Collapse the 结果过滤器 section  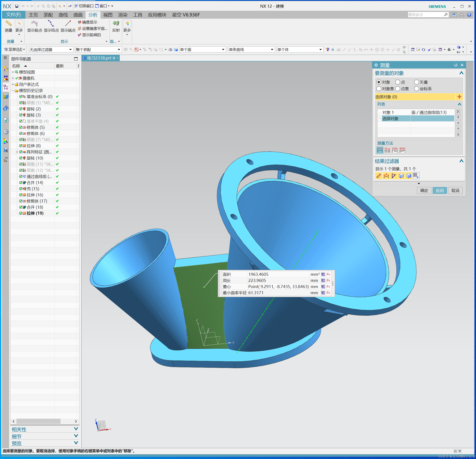click(x=461, y=161)
